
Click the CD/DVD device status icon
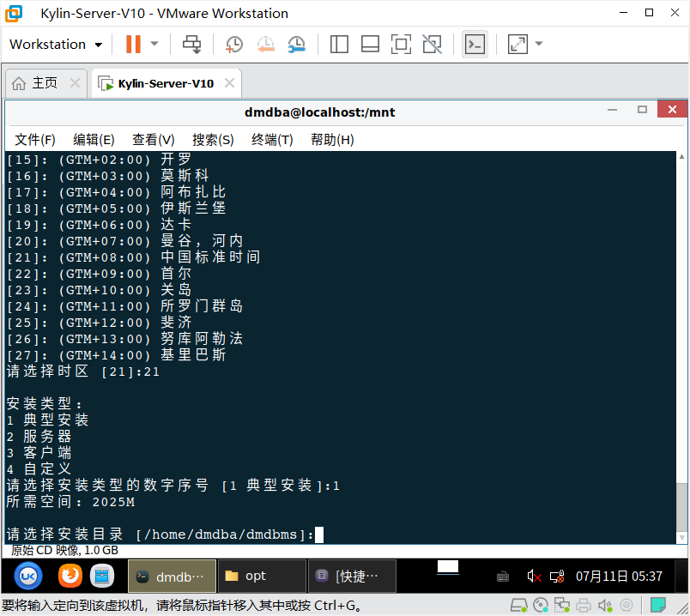(x=541, y=604)
